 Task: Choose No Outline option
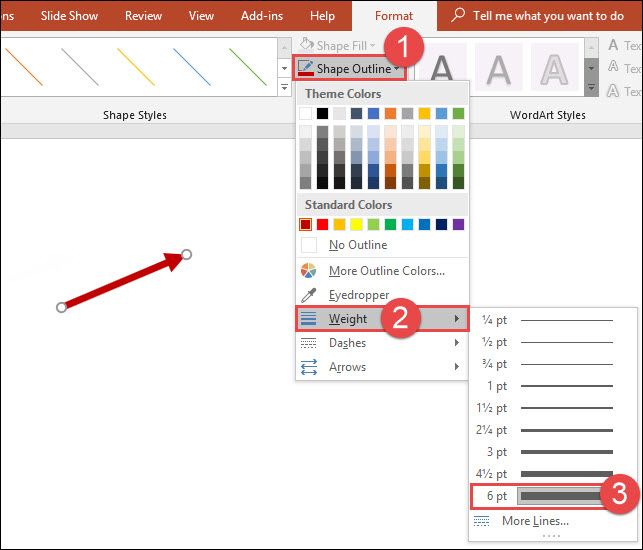point(382,245)
